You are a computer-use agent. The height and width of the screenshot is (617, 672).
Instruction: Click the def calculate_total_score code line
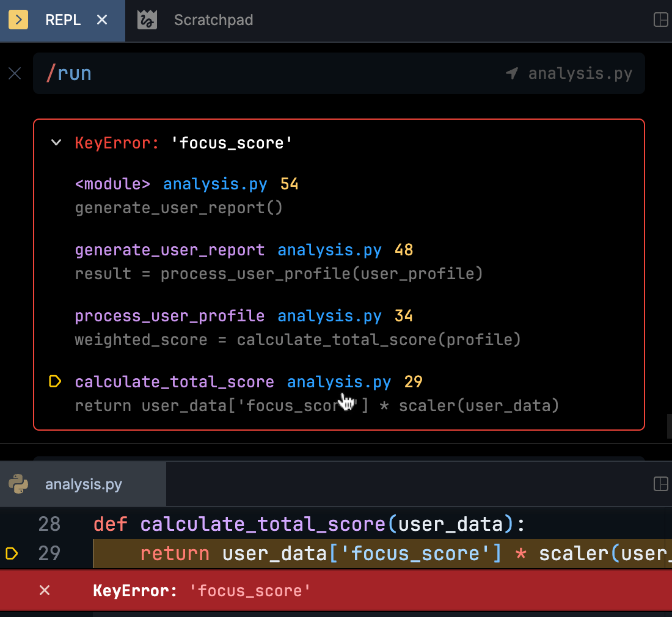309,524
